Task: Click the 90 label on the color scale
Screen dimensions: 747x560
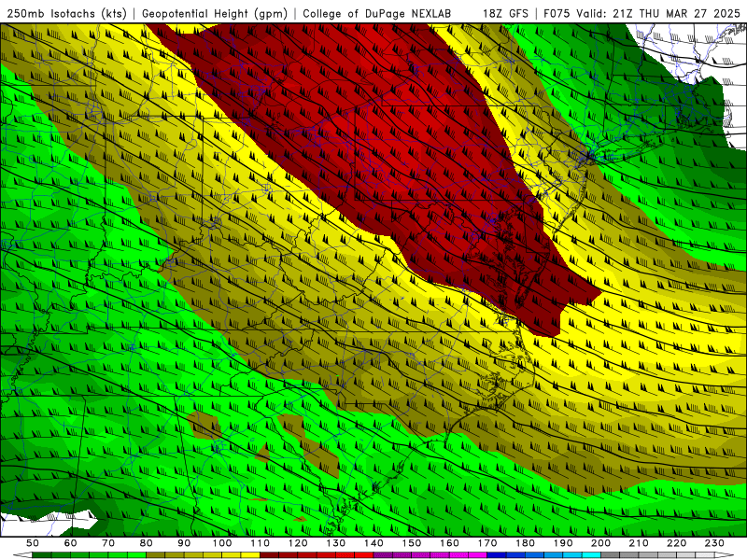Action: tap(184, 543)
